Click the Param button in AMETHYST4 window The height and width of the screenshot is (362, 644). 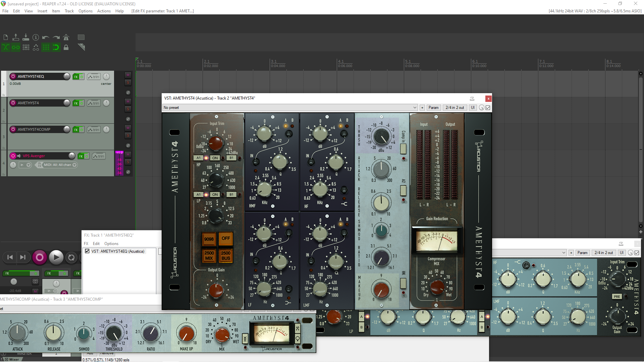pos(433,108)
